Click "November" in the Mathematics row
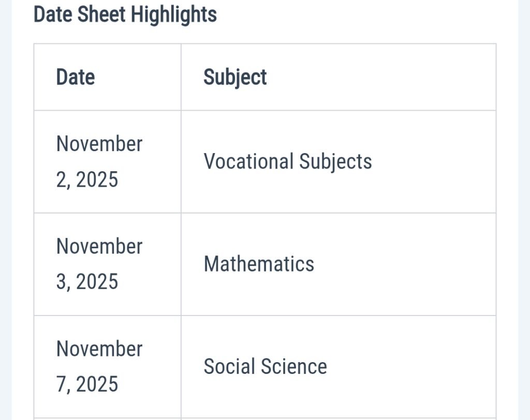The height and width of the screenshot is (420, 530). (x=99, y=246)
